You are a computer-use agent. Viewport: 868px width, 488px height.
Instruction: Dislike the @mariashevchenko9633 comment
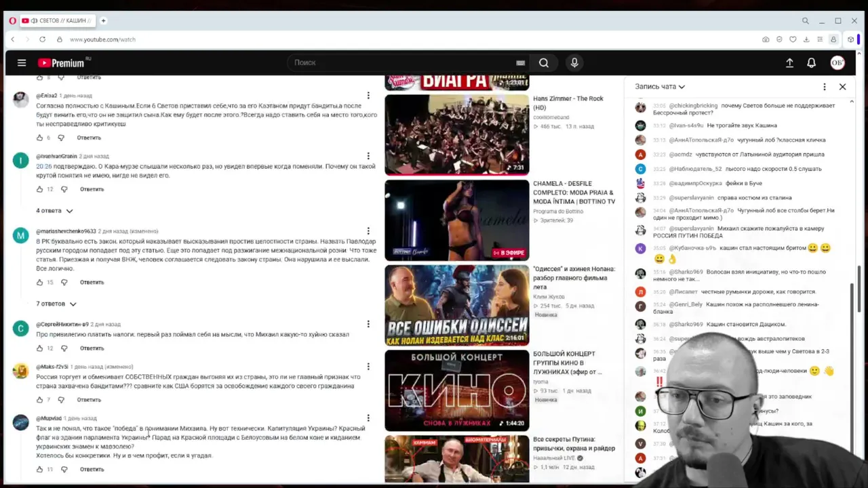click(64, 282)
